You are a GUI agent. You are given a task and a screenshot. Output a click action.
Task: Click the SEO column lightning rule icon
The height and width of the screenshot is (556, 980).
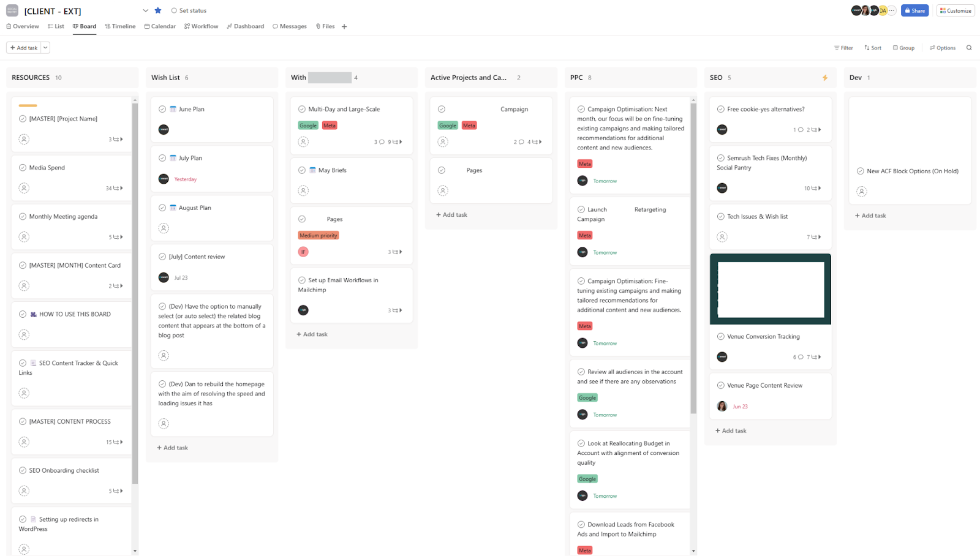824,78
